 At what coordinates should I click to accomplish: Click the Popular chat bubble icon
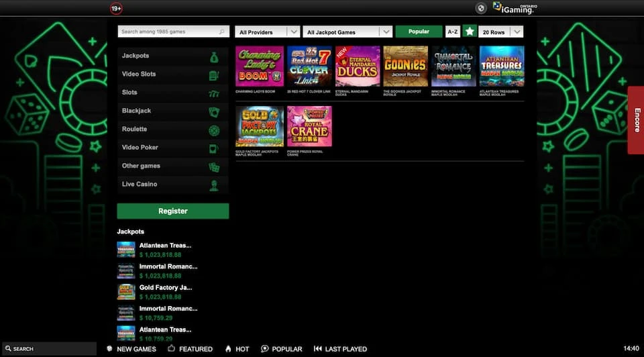coord(264,348)
